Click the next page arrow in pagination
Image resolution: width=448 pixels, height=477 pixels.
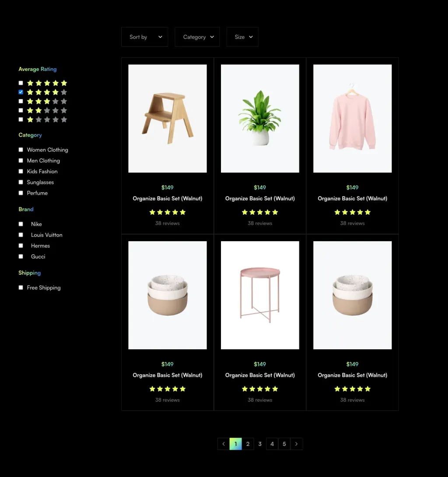(296, 444)
